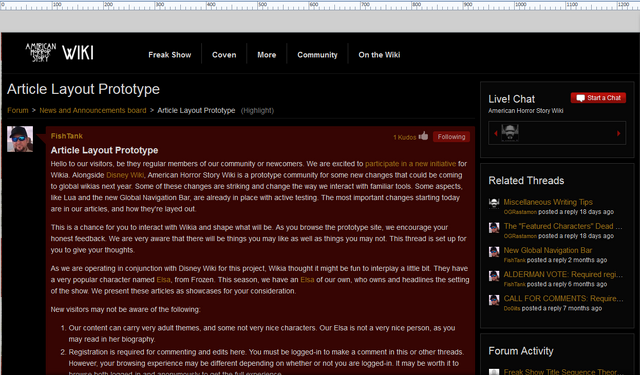
Task: Click avatar next to New Global Navigation Bar
Action: click(x=494, y=251)
